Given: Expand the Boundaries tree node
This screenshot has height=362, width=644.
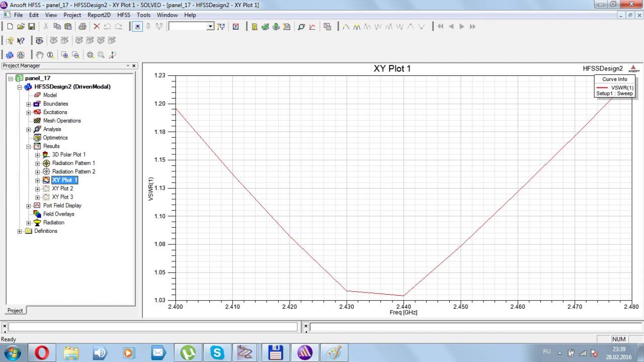Looking at the screenshot, I should 29,104.
